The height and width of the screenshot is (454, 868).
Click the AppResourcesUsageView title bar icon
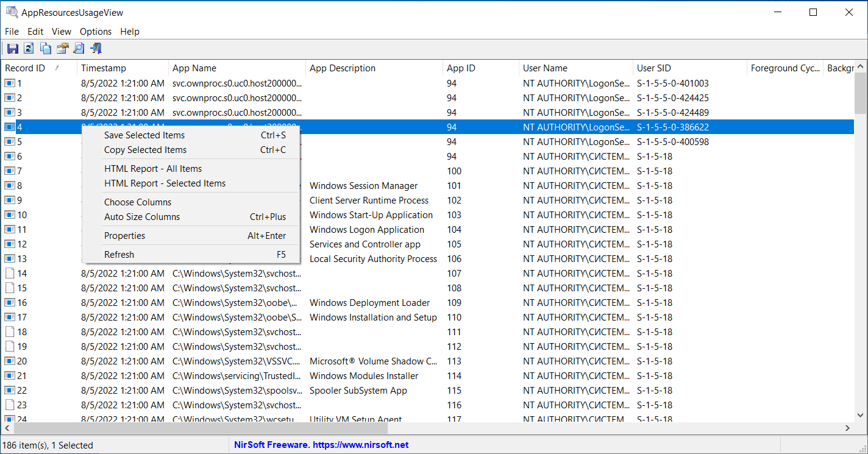point(12,12)
